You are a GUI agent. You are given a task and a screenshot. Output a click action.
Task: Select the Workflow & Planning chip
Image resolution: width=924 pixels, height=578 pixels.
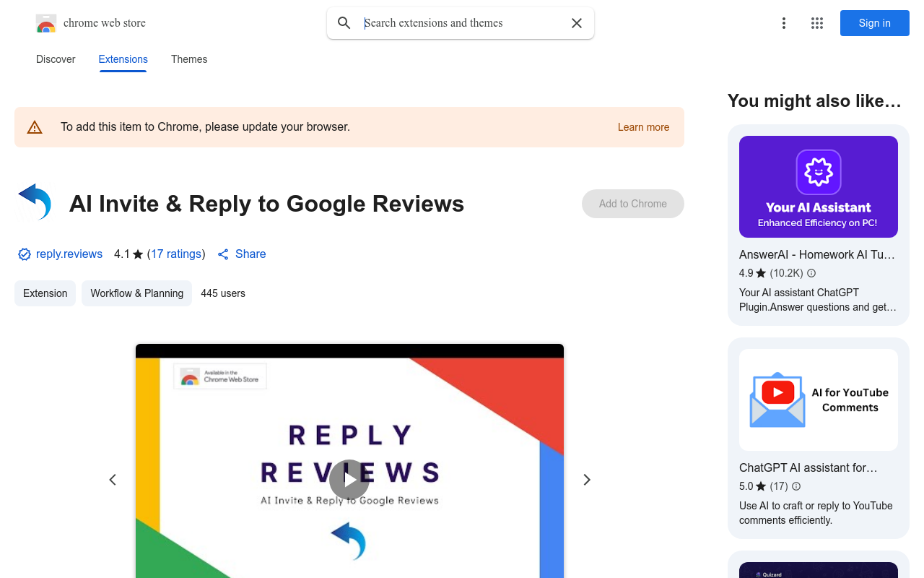pyautogui.click(x=137, y=293)
